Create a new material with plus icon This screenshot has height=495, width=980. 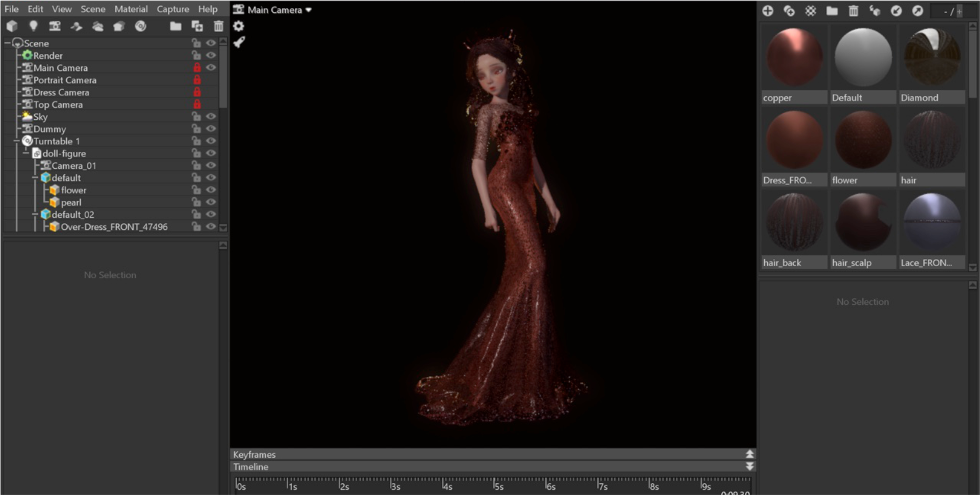(768, 11)
